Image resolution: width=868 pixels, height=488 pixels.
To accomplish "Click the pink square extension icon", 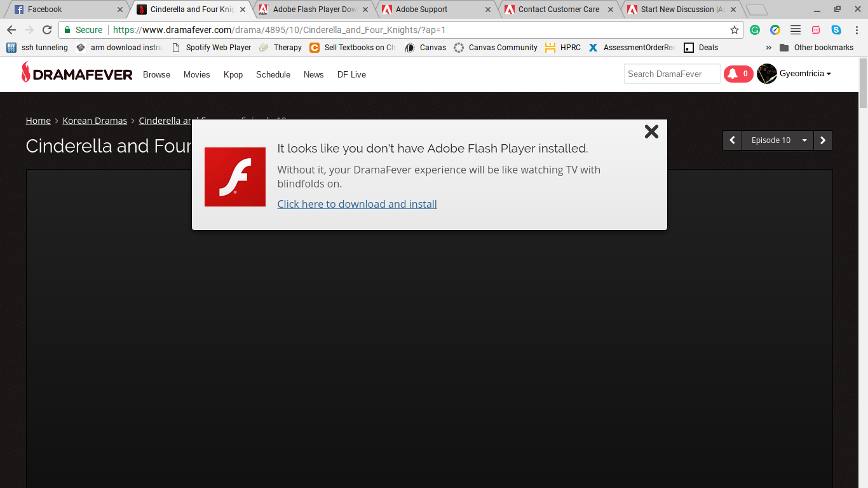I will coord(816,30).
